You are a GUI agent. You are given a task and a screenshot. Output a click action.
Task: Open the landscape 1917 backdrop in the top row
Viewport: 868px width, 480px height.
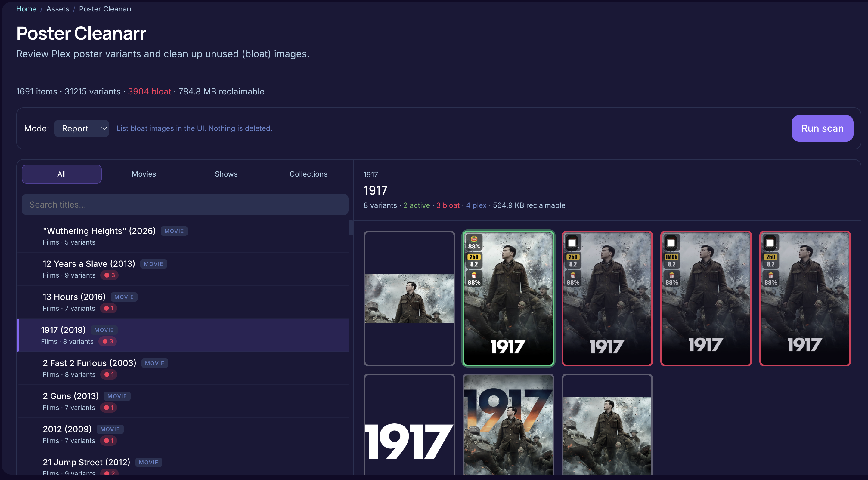409,298
